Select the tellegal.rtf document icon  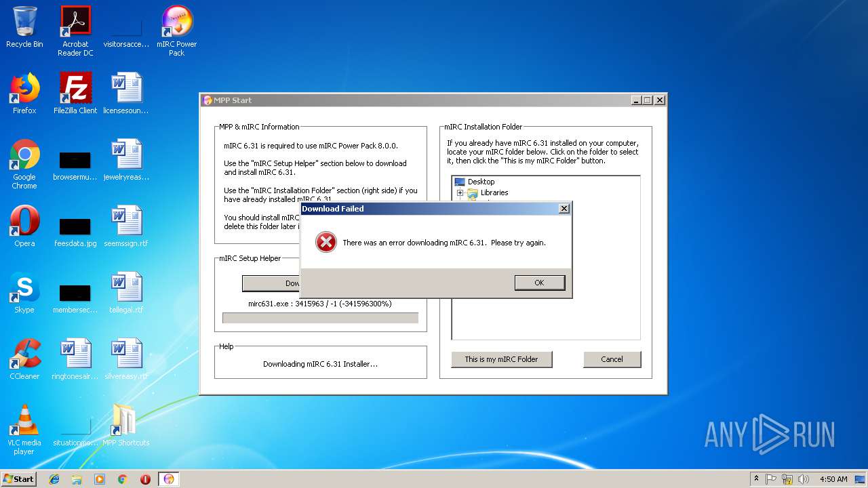(126, 293)
